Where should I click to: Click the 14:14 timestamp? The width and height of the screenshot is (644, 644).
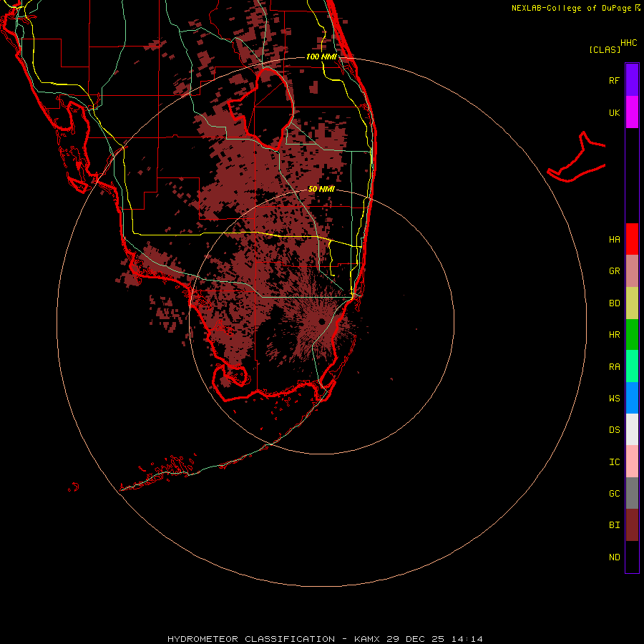467,639
